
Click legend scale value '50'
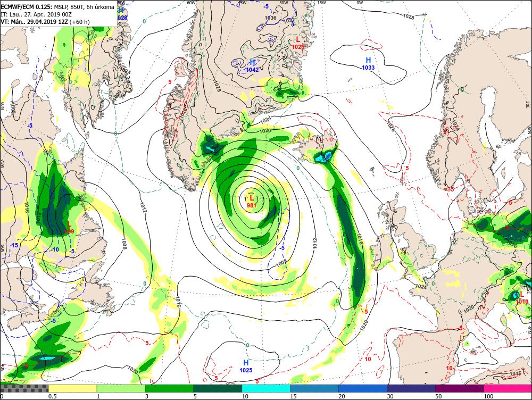tap(439, 396)
